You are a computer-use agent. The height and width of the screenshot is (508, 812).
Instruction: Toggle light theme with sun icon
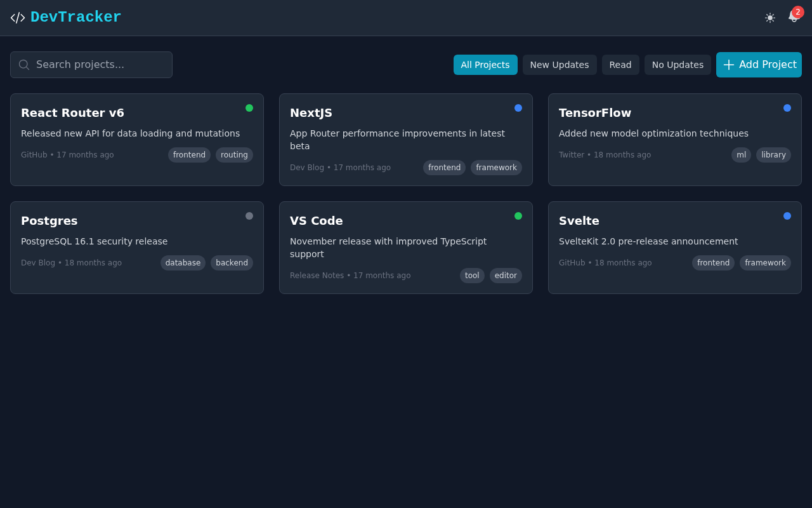coord(770,18)
